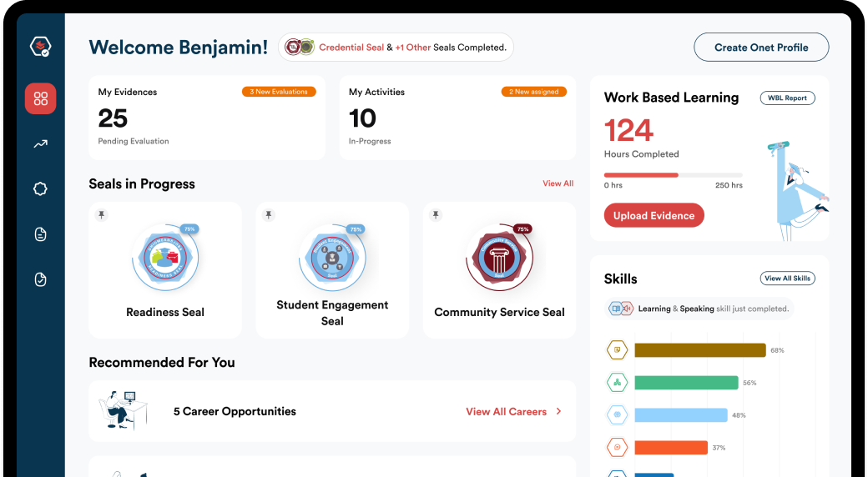Screen dimensions: 868x477
Task: Click the work hours progress bar
Action: (673, 175)
